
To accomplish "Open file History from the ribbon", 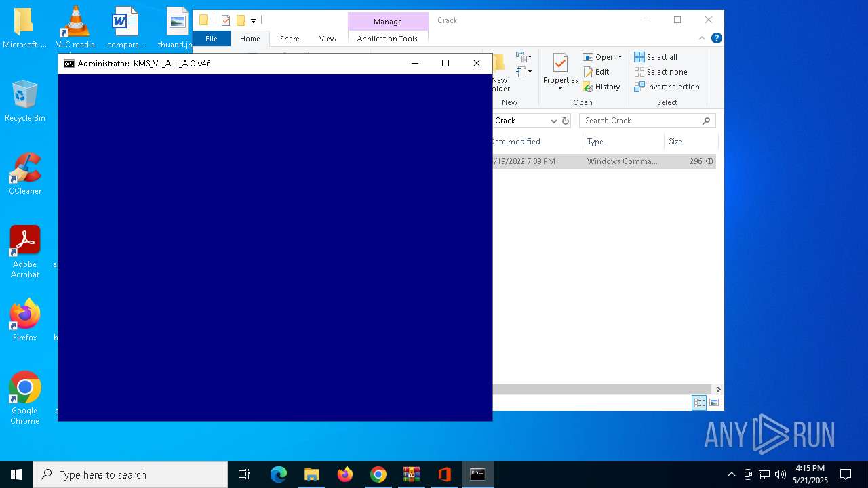I will (601, 87).
